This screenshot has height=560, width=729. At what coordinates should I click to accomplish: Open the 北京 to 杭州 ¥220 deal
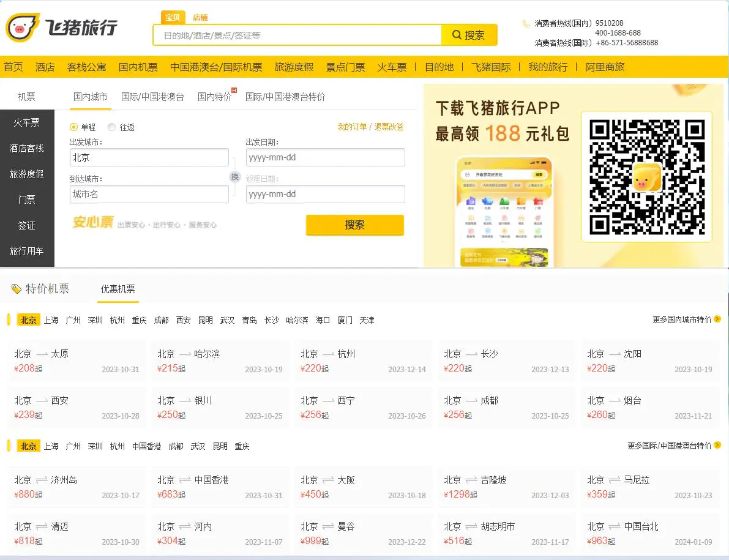point(364,361)
